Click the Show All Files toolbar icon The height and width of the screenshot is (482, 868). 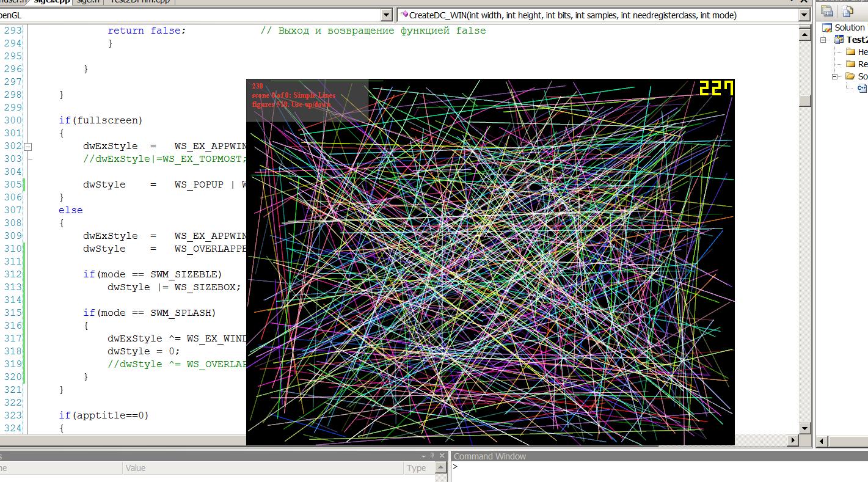847,10
